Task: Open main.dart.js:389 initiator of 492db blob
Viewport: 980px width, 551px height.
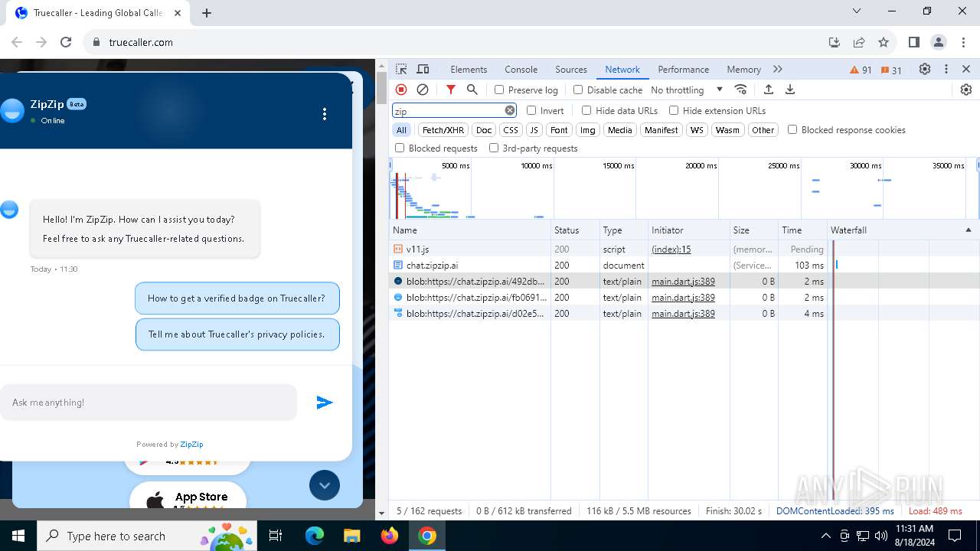Action: tap(683, 282)
